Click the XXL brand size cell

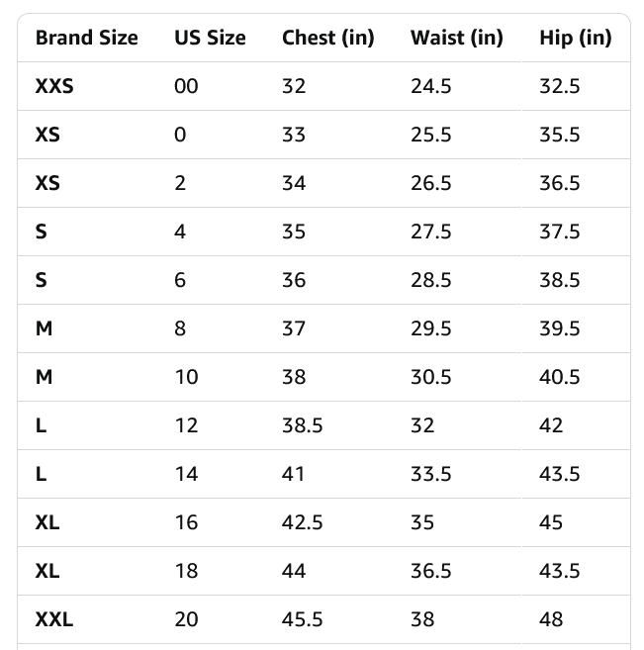pyautogui.click(x=54, y=620)
